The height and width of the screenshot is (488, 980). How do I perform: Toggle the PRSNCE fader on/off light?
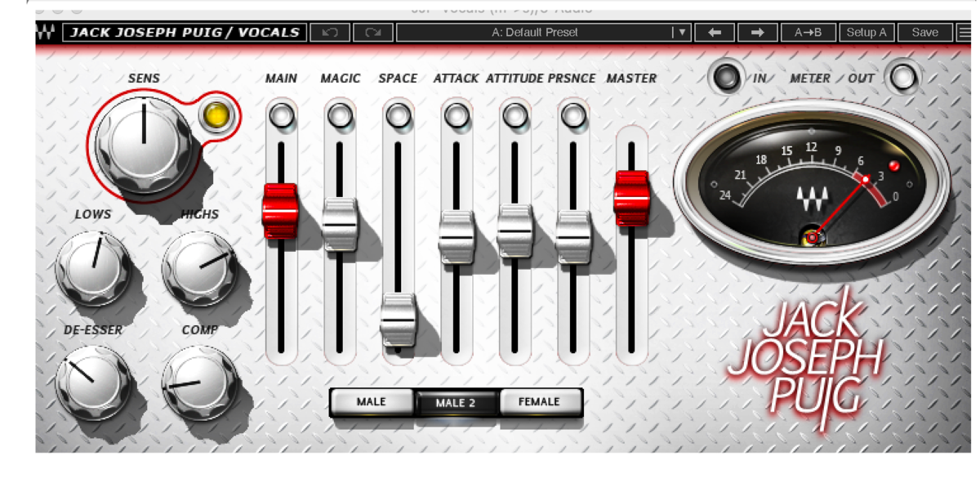pyautogui.click(x=574, y=116)
